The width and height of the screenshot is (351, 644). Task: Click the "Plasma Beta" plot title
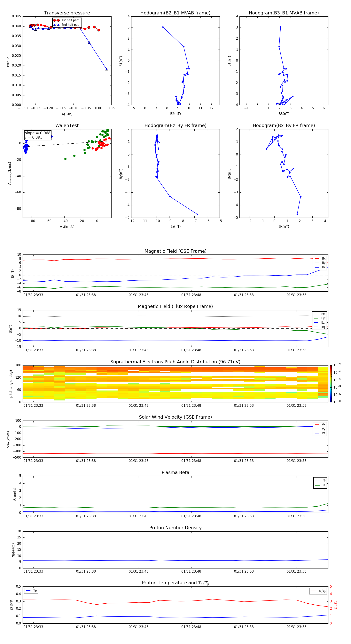click(175, 472)
